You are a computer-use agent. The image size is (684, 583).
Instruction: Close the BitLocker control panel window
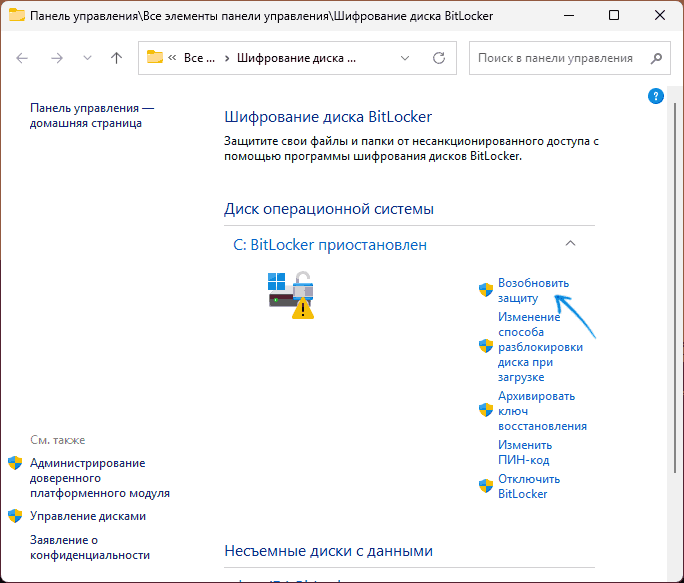[x=660, y=15]
